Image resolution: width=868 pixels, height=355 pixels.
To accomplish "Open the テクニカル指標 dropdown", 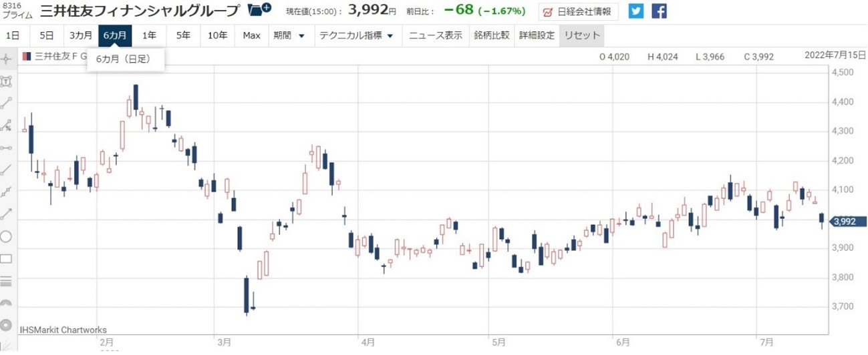I will (x=356, y=35).
